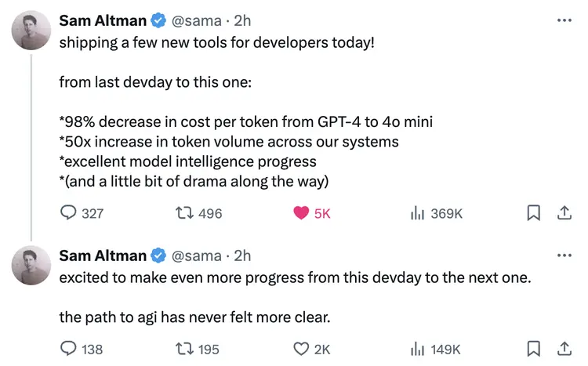Click the verified badge on the second tweet
This screenshot has width=588, height=366.
point(158,255)
